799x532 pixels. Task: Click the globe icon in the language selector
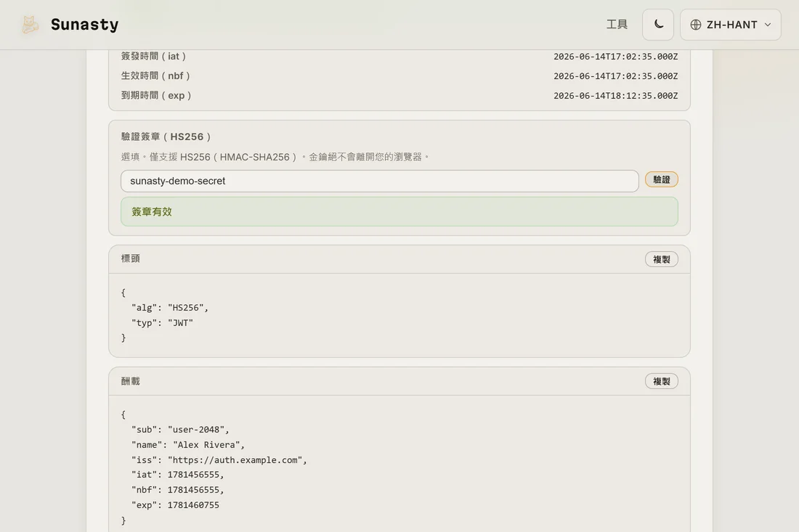(x=696, y=25)
